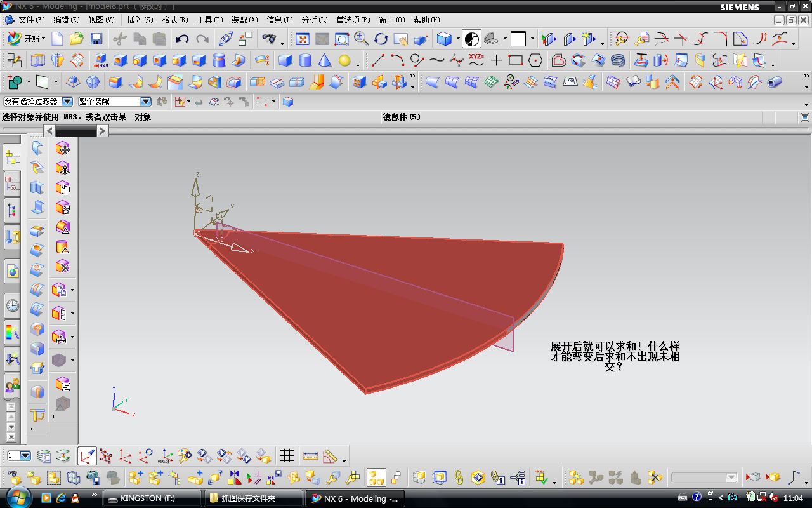Choose the Revolve feature icon
The height and width of the screenshot is (508, 812).
click(58, 61)
